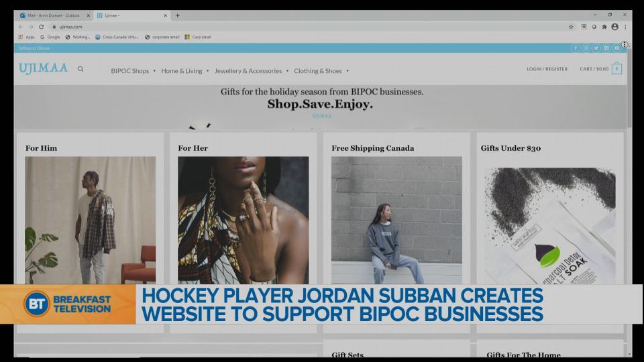The height and width of the screenshot is (362, 644).
Task: Open the Twitter social icon
Action: pyautogui.click(x=596, y=48)
